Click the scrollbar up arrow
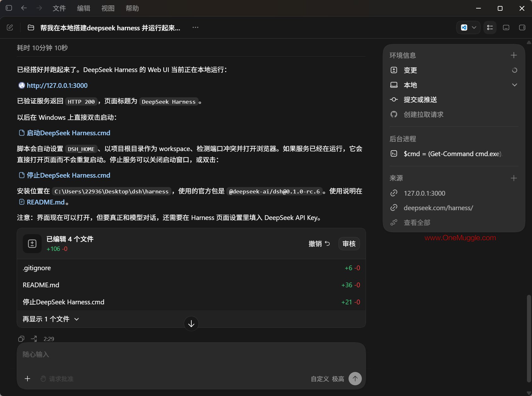 point(529,42)
